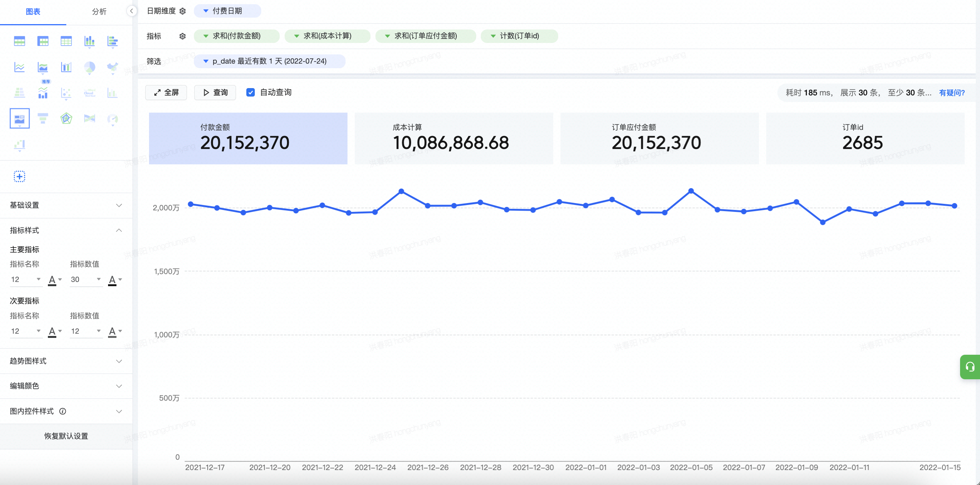Select the KPI card trend chart icon
This screenshot has height=485, width=980.
pyautogui.click(x=20, y=118)
